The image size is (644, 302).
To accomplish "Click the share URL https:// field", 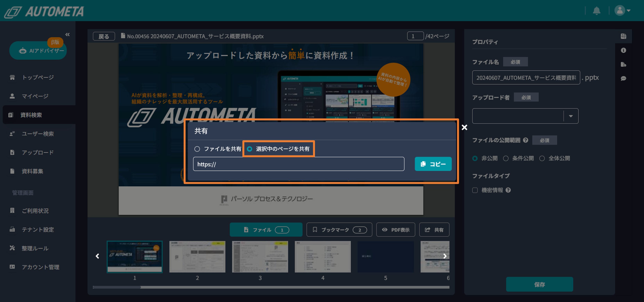I will pos(299,164).
